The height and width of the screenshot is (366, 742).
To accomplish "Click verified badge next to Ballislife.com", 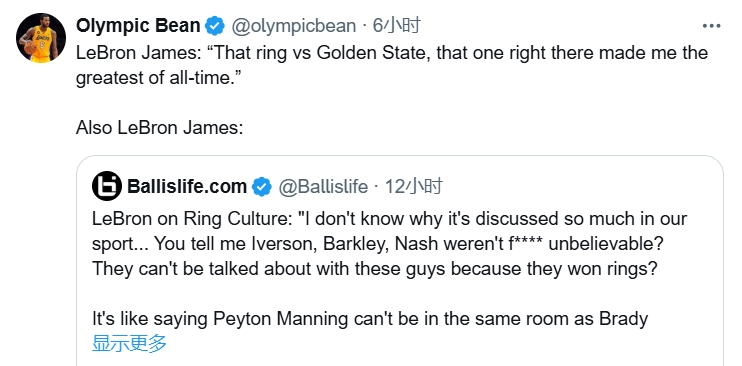I will [x=262, y=187].
